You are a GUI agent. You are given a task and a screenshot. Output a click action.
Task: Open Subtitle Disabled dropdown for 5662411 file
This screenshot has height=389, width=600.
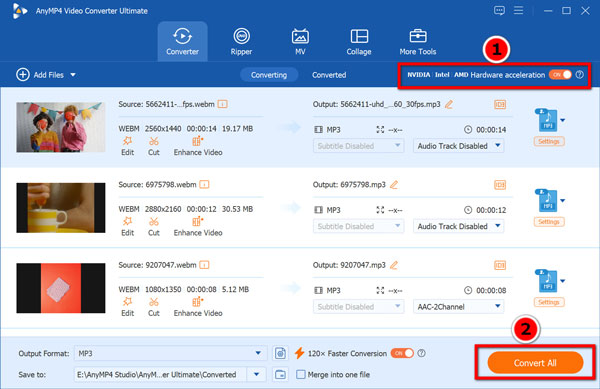tap(359, 146)
